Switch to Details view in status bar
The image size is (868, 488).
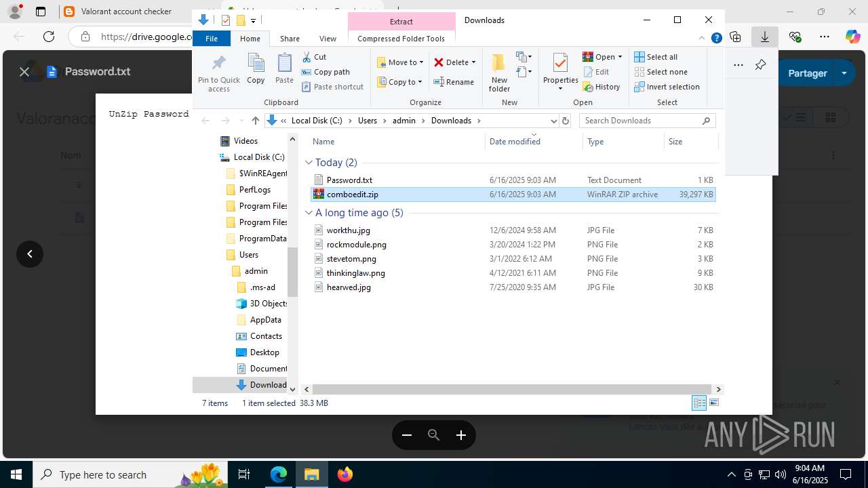coord(699,403)
